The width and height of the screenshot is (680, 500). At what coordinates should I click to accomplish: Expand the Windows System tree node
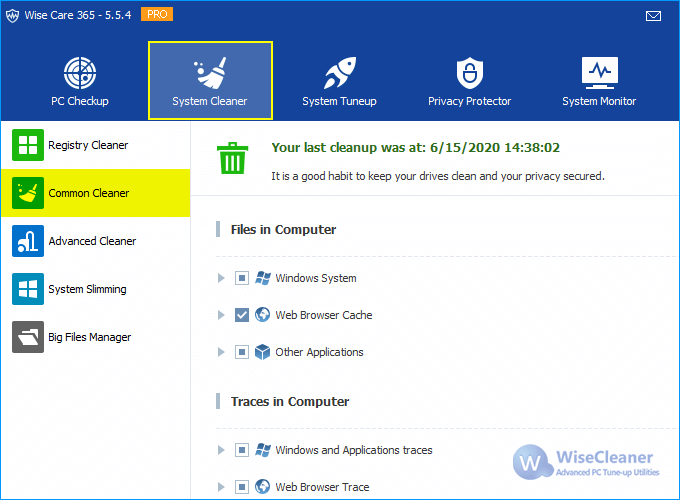pyautogui.click(x=221, y=278)
